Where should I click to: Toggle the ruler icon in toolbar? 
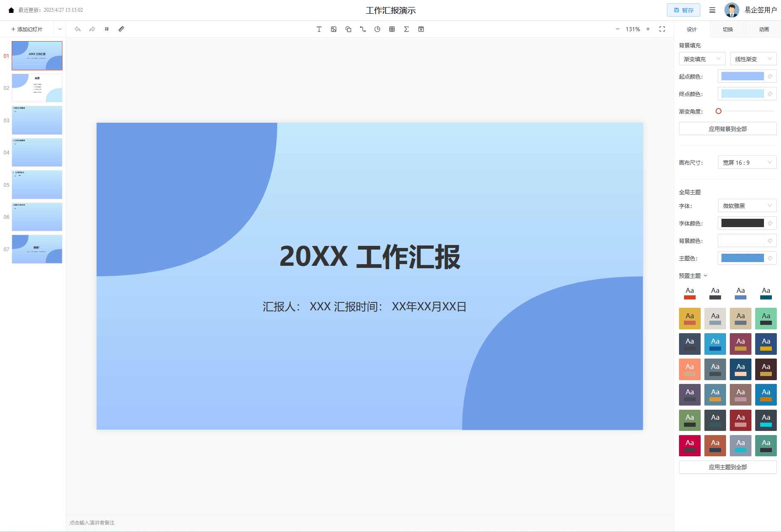(x=121, y=29)
